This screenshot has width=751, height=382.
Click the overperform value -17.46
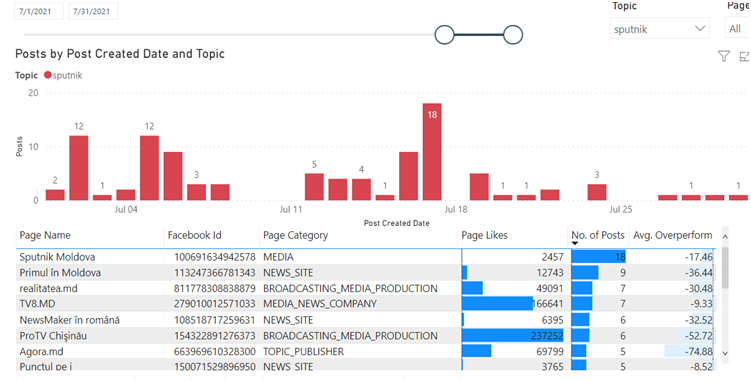[x=698, y=257]
